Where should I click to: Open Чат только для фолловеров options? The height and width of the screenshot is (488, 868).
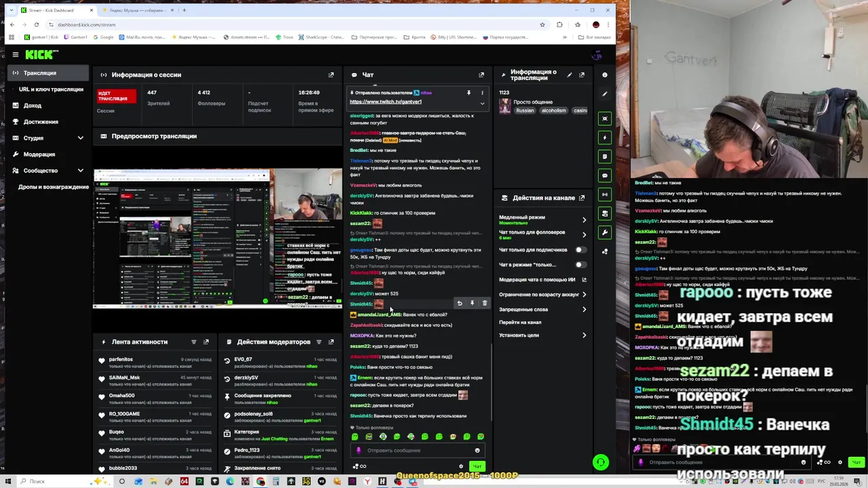coord(542,235)
